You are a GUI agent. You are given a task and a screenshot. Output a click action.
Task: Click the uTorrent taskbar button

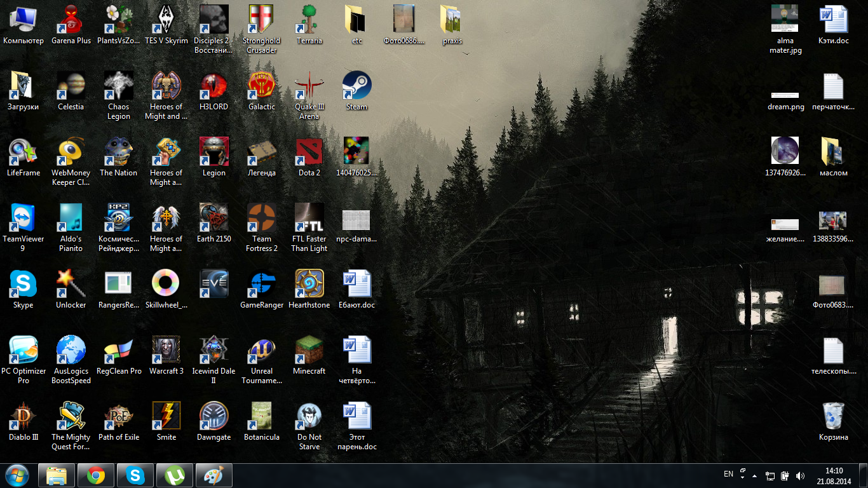click(x=174, y=475)
